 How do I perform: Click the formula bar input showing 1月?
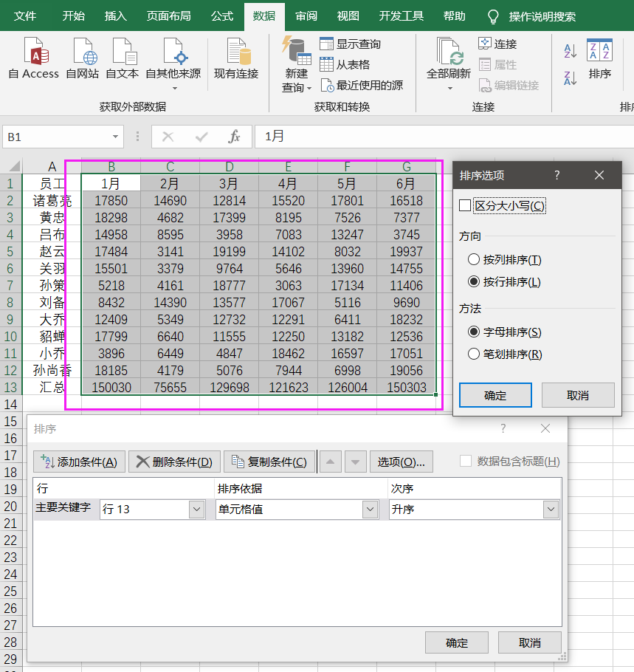click(x=444, y=137)
